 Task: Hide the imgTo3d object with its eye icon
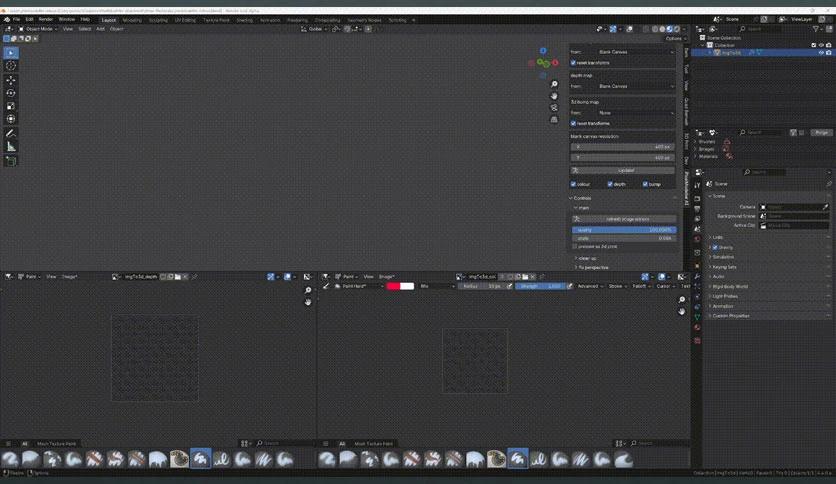(x=821, y=53)
